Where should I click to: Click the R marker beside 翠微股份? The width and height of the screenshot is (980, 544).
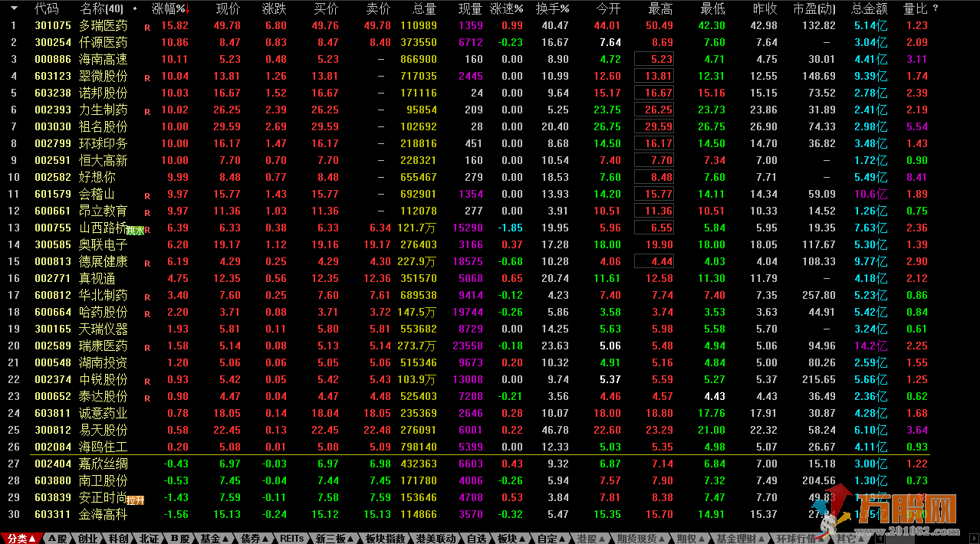tap(147, 77)
